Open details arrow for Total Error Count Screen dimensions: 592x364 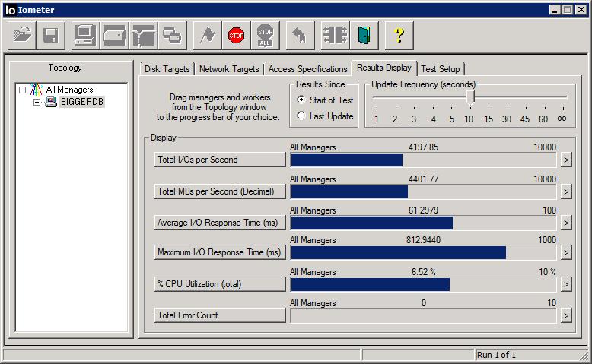click(x=565, y=315)
